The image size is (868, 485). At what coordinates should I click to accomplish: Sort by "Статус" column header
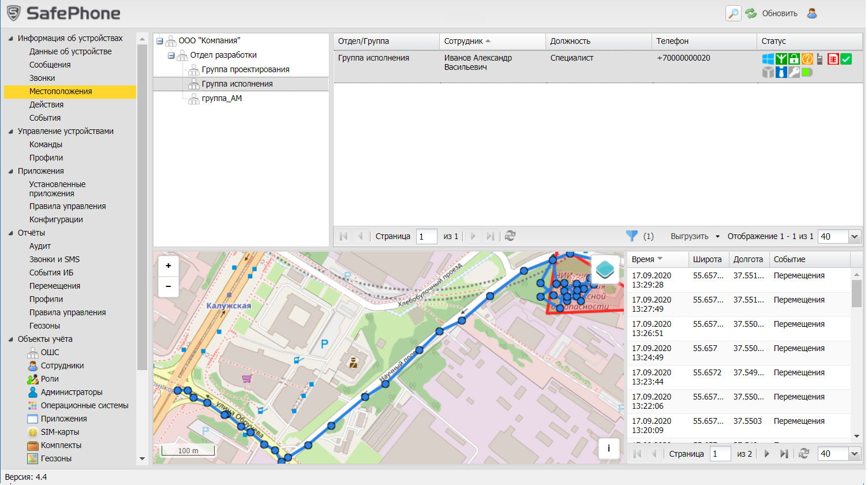click(x=810, y=41)
